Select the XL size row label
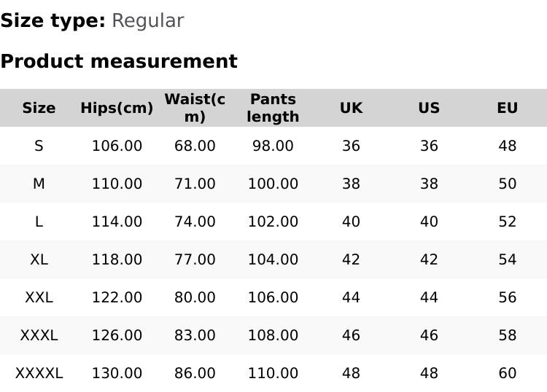Screen dimensions: 547x392 (39, 259)
